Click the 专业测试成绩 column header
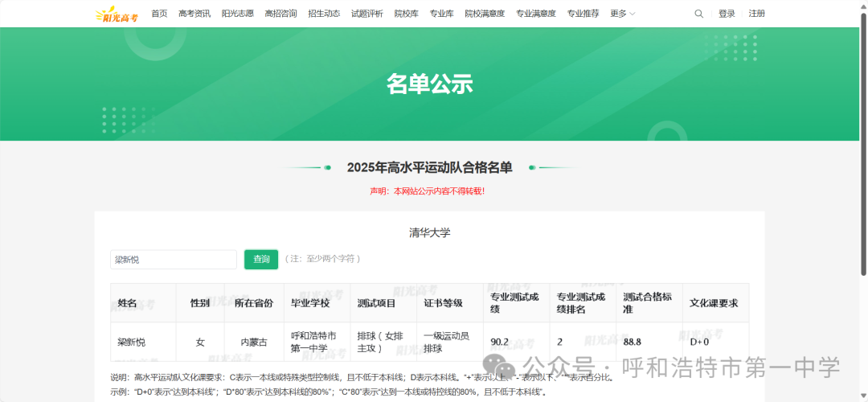 click(515, 303)
